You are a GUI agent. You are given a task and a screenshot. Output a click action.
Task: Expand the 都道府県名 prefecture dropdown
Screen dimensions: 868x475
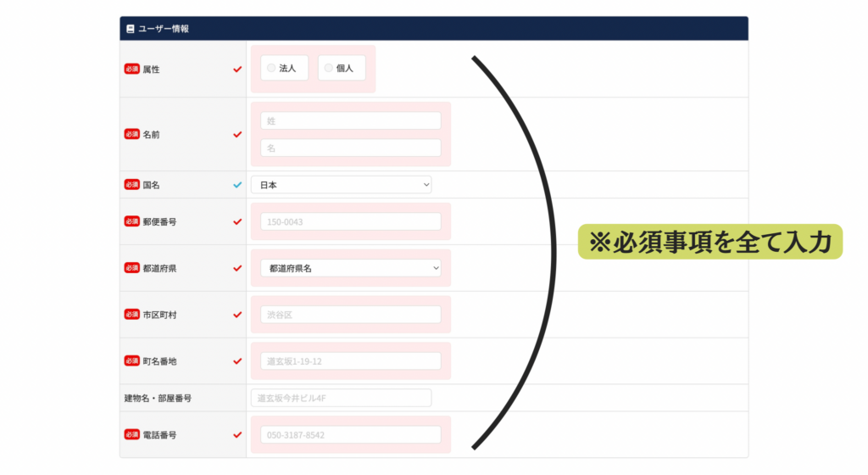[350, 268]
